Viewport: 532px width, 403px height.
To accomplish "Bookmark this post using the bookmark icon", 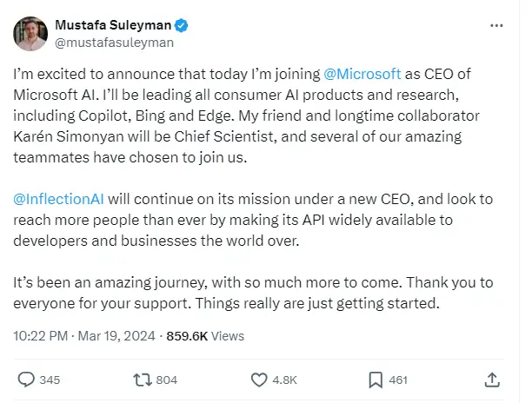I will 375,380.
